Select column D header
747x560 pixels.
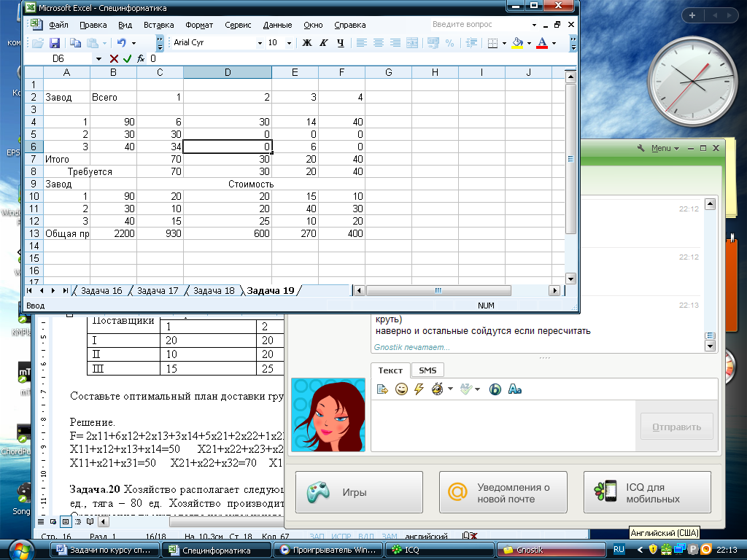[228, 72]
